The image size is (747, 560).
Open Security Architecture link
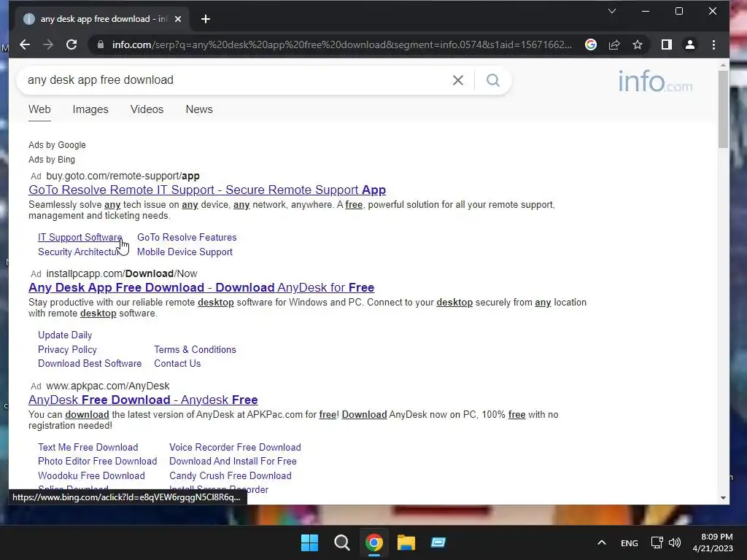pos(79,252)
